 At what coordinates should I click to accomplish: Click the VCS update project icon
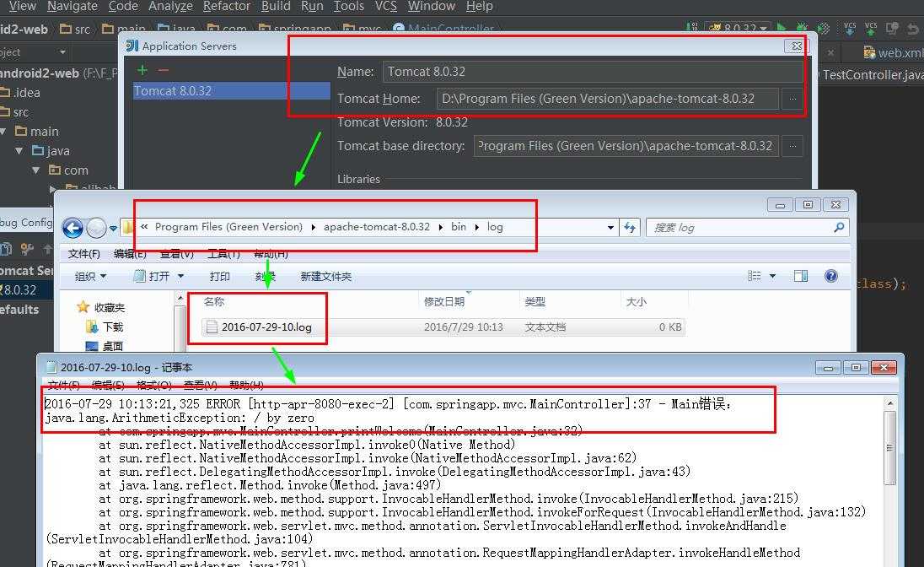pos(849,28)
